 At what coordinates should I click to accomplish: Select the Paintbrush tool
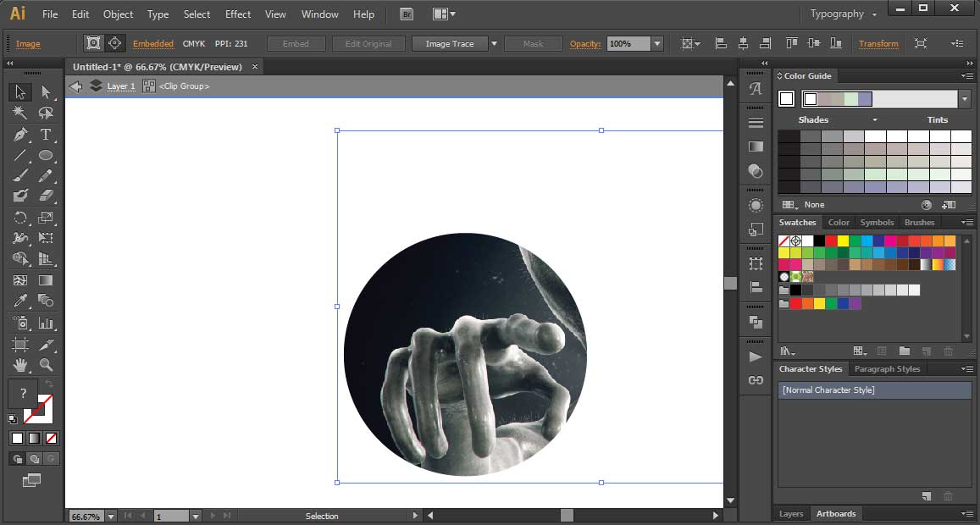[x=19, y=176]
